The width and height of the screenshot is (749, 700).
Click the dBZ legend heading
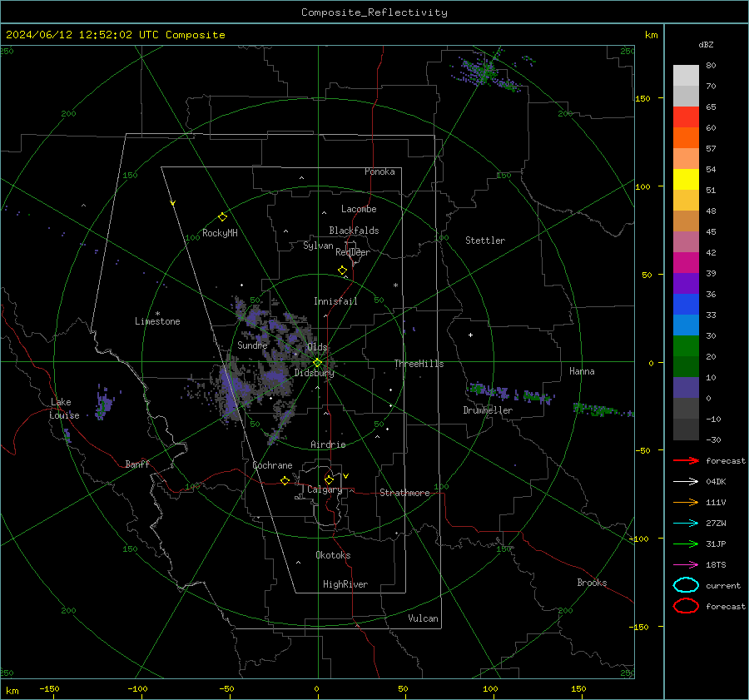pos(706,44)
